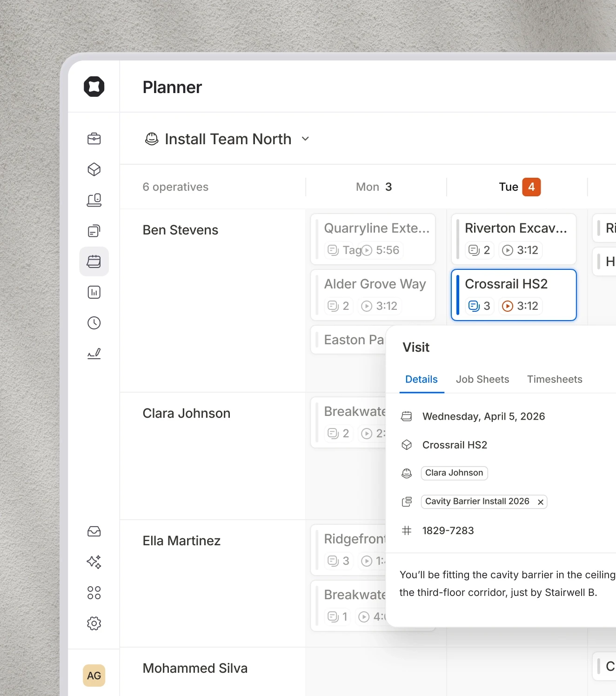Image resolution: width=616 pixels, height=696 pixels.
Task: Open the settings gear icon
Action: 94,623
